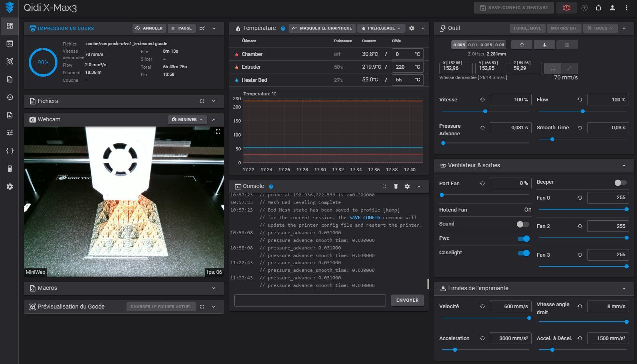
Task: Open Temperature panel settings gear
Action: click(411, 28)
